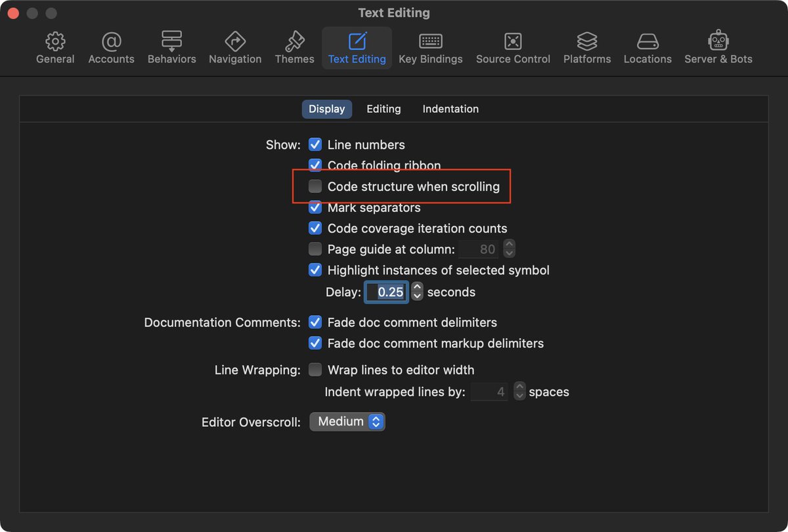Switch to the Editing tab
The image size is (788, 532).
(383, 109)
